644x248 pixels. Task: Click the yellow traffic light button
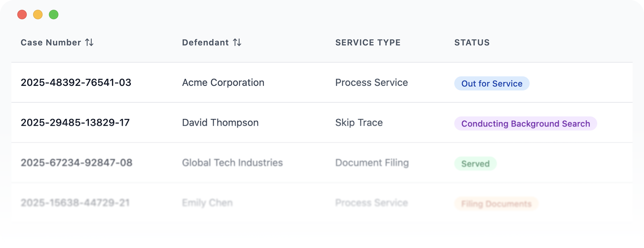click(x=38, y=14)
